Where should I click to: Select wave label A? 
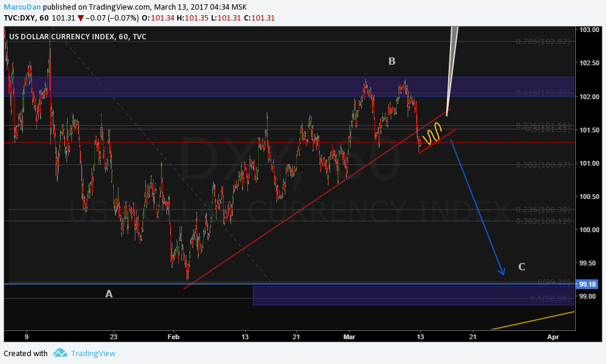[x=109, y=294]
